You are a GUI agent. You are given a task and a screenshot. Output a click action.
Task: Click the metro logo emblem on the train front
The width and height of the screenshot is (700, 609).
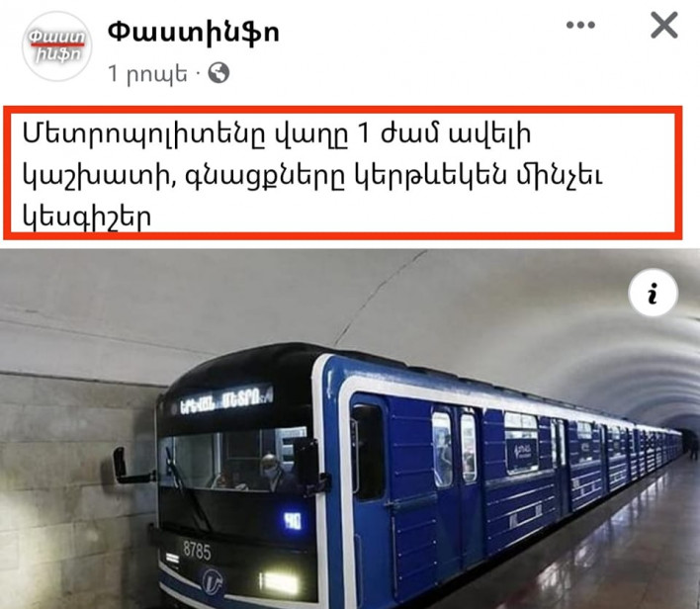[213, 582]
